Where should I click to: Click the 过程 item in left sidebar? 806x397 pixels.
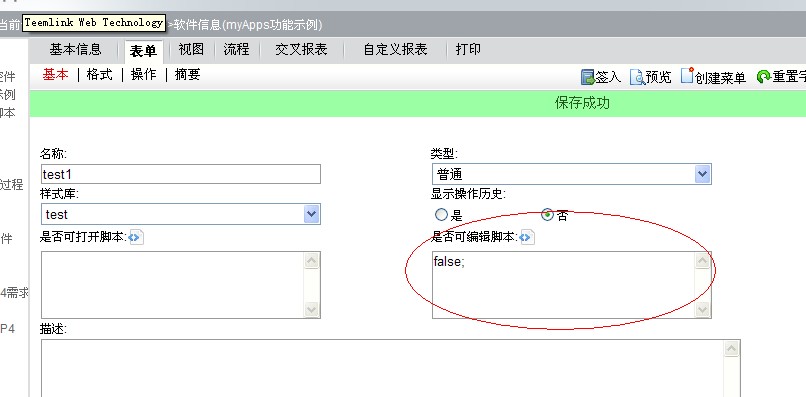point(12,185)
